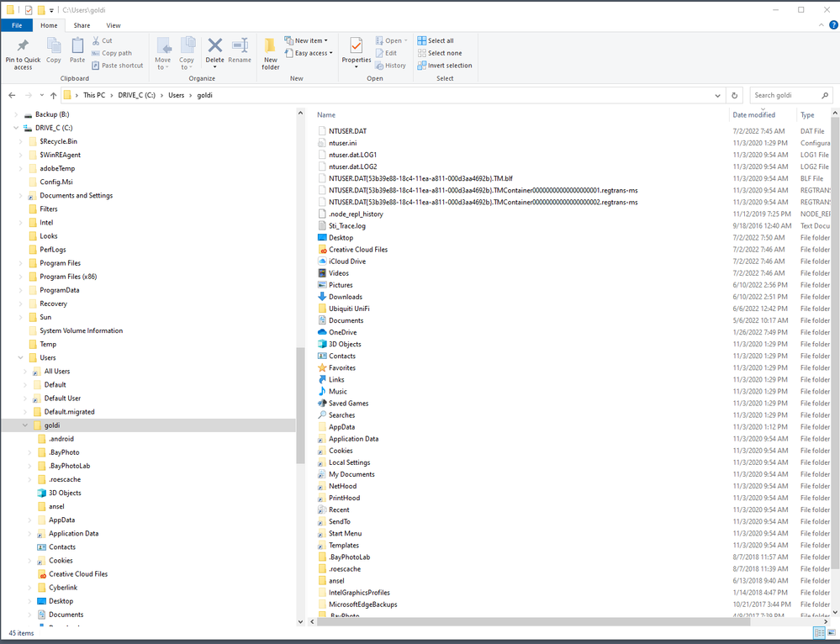Collapse DRIVE_C (C:) tree node
The image size is (840, 644).
coord(16,128)
